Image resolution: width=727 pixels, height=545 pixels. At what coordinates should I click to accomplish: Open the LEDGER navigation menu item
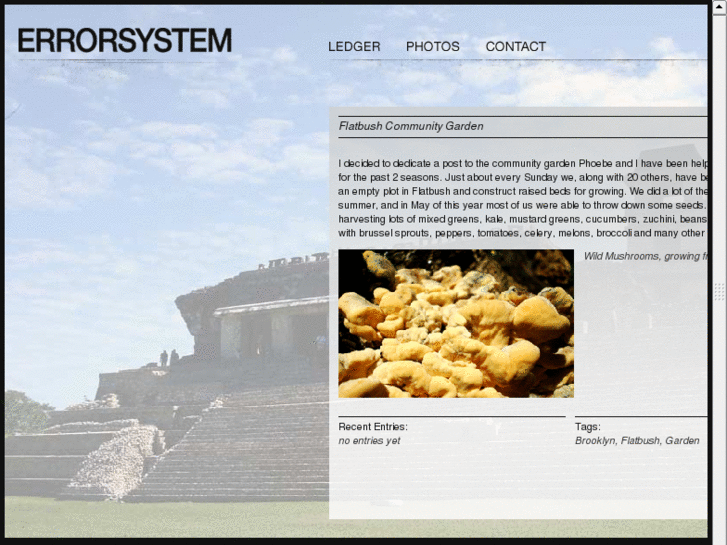click(x=354, y=47)
